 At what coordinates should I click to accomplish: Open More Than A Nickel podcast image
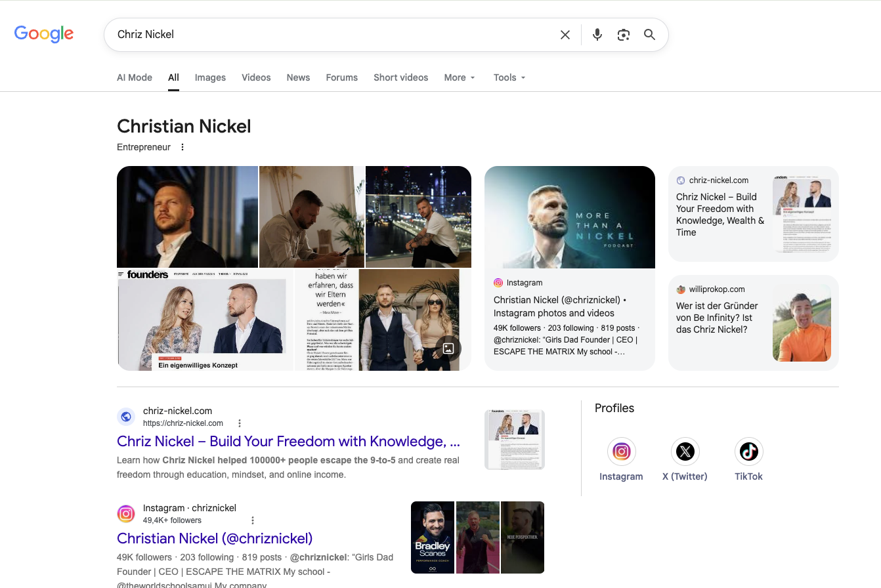click(x=570, y=217)
